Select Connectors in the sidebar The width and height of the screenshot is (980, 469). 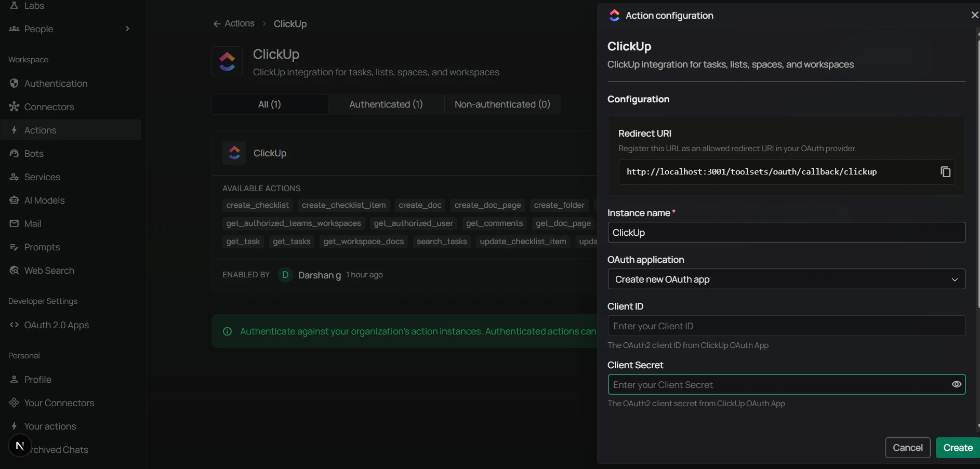(49, 106)
